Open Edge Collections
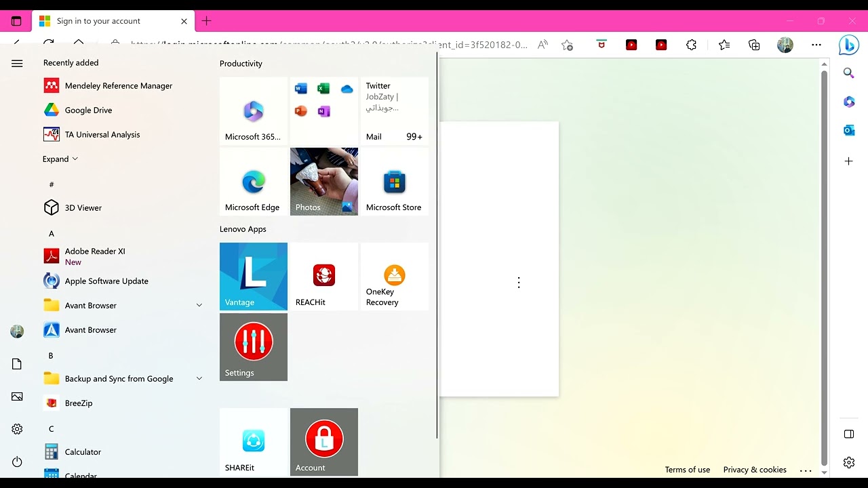Image resolution: width=868 pixels, height=488 pixels. [754, 45]
